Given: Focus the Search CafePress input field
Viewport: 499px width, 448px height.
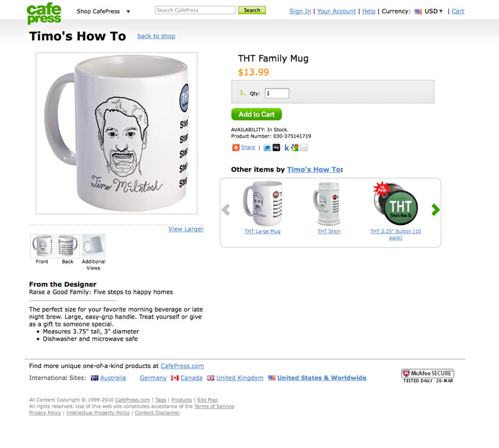Looking at the screenshot, I should click(x=195, y=10).
